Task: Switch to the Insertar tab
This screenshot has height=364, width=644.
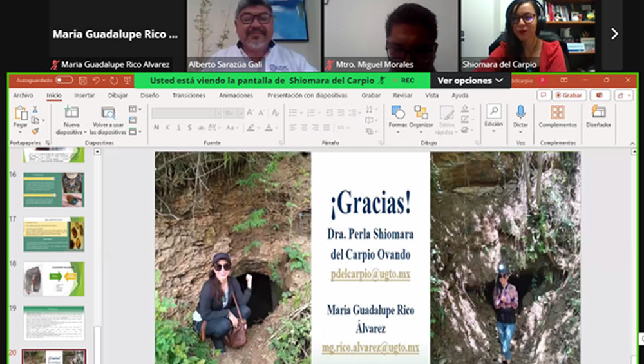Action: [84, 95]
